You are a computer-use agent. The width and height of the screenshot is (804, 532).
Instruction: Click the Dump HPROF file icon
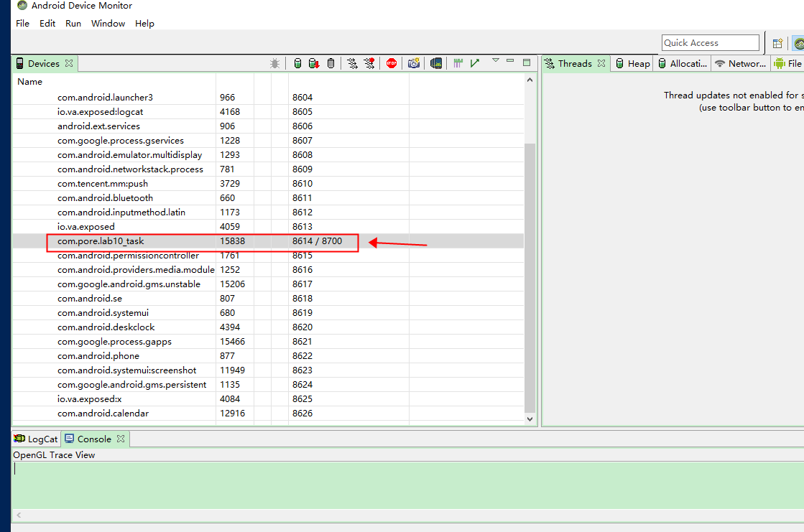coord(314,63)
